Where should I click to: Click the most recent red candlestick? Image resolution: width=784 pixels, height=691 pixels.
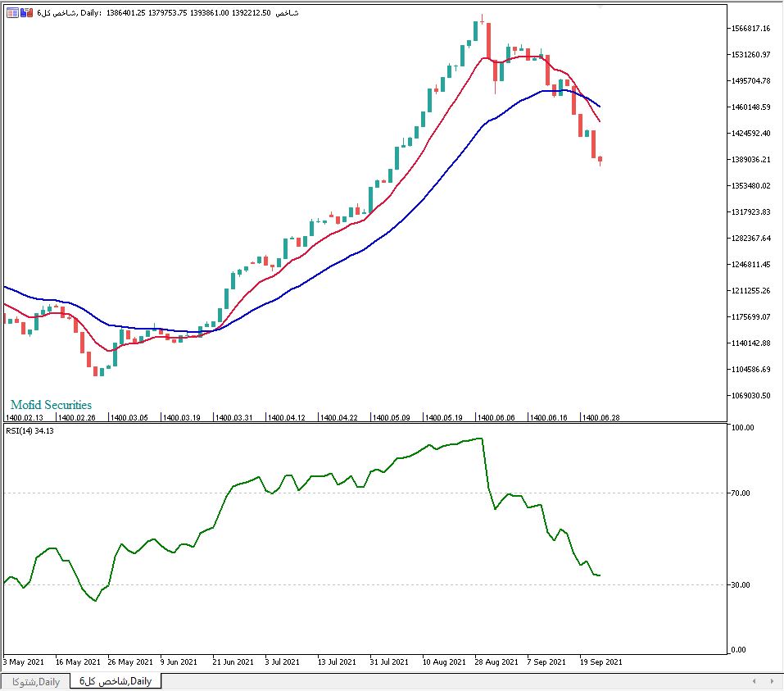(600, 159)
